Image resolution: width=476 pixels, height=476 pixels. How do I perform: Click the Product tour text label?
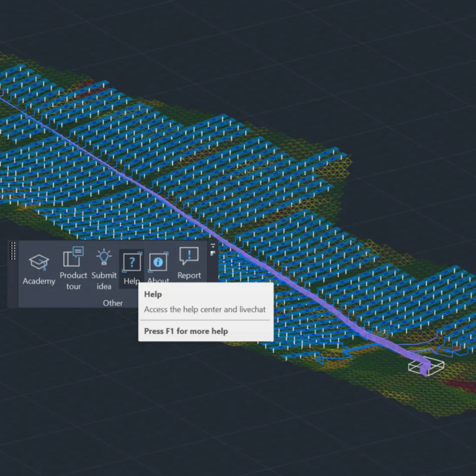(x=73, y=281)
